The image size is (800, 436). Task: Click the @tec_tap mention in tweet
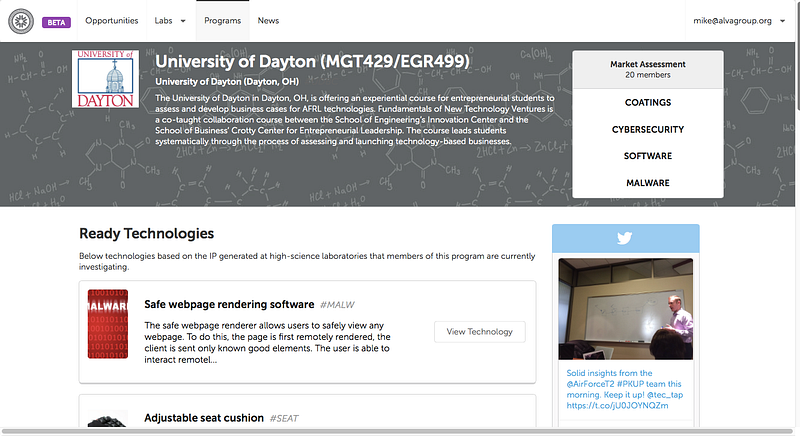coord(665,395)
